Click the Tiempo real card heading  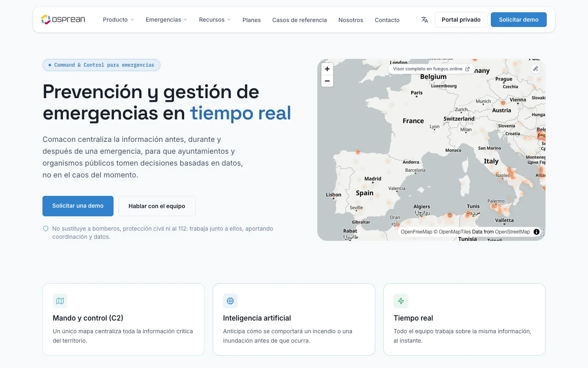413,318
